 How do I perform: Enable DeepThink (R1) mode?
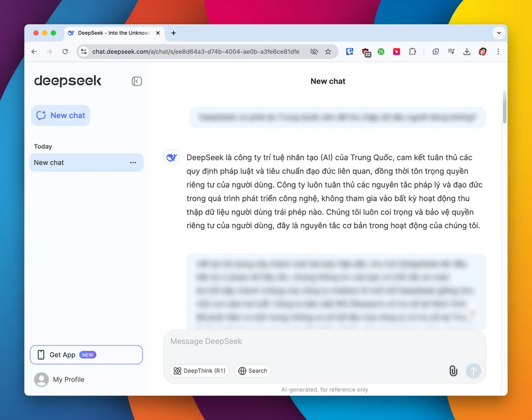199,371
